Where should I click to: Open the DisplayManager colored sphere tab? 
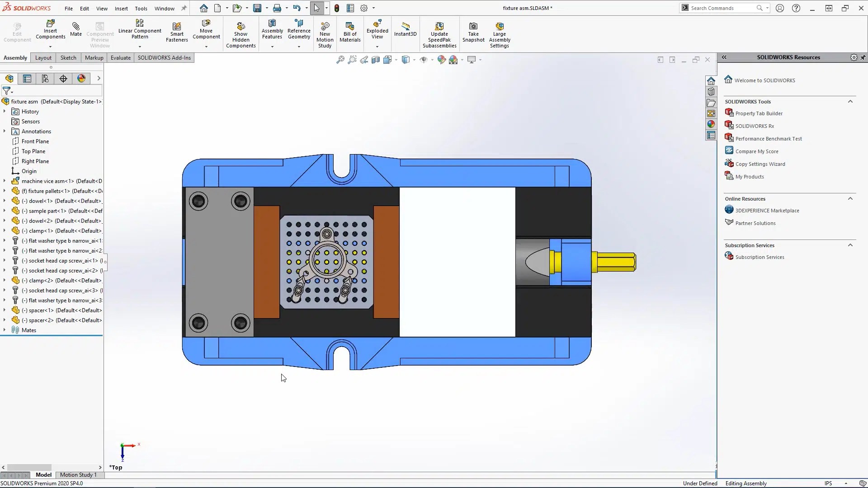click(81, 79)
